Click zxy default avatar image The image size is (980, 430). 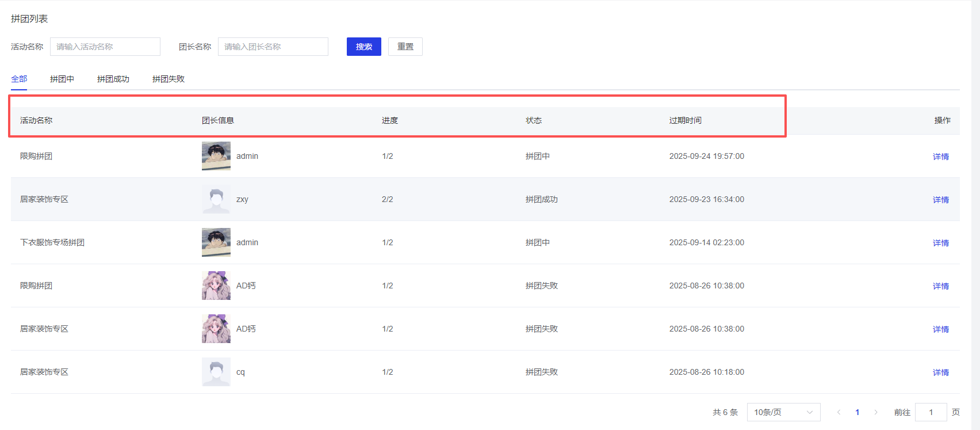tap(216, 199)
